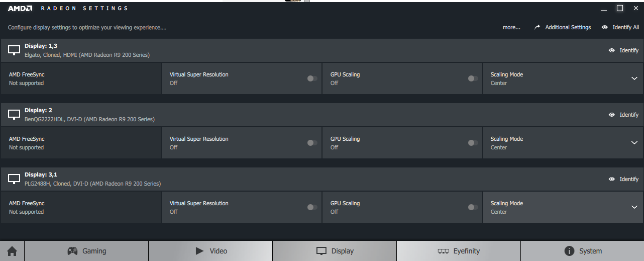Image resolution: width=644 pixels, height=261 pixels.
Task: Identify the Elgato display 1,3
Action: pyautogui.click(x=623, y=50)
